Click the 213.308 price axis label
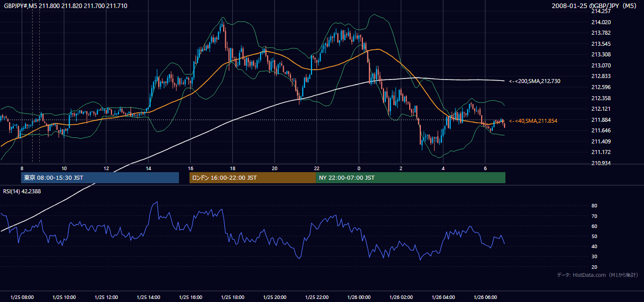Screen dimensions: 644x302 (601, 54)
